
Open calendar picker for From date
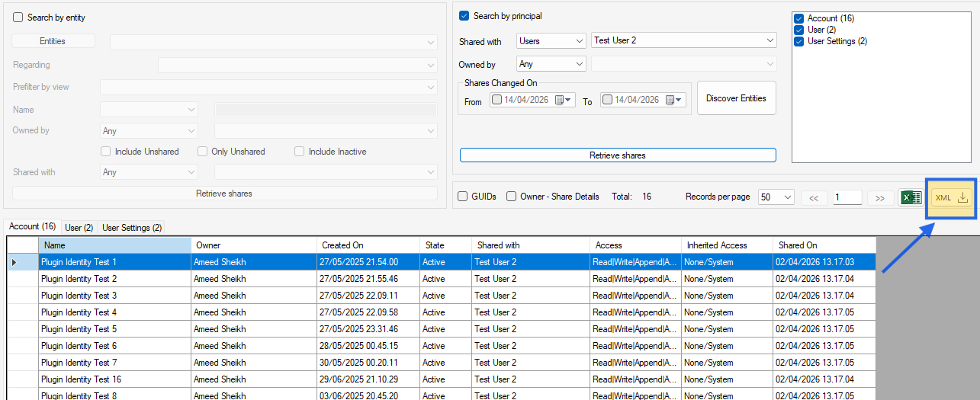coord(564,100)
